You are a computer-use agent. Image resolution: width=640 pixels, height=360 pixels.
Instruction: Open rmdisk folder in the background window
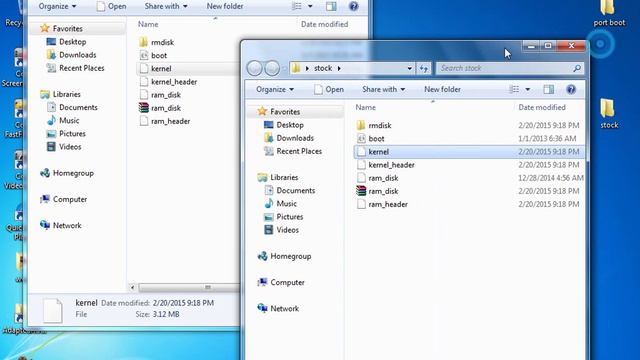coord(162,42)
